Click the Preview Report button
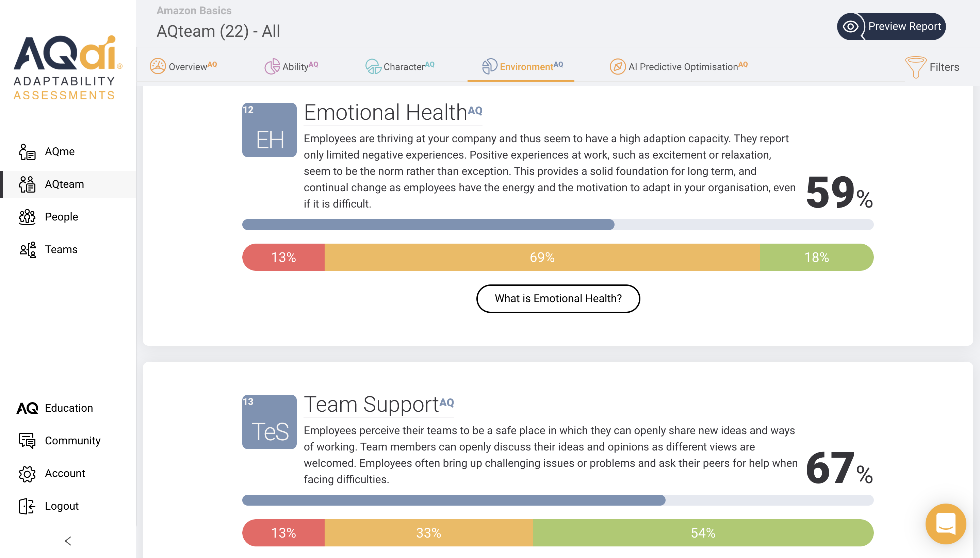This screenshot has width=980, height=558. tap(891, 27)
